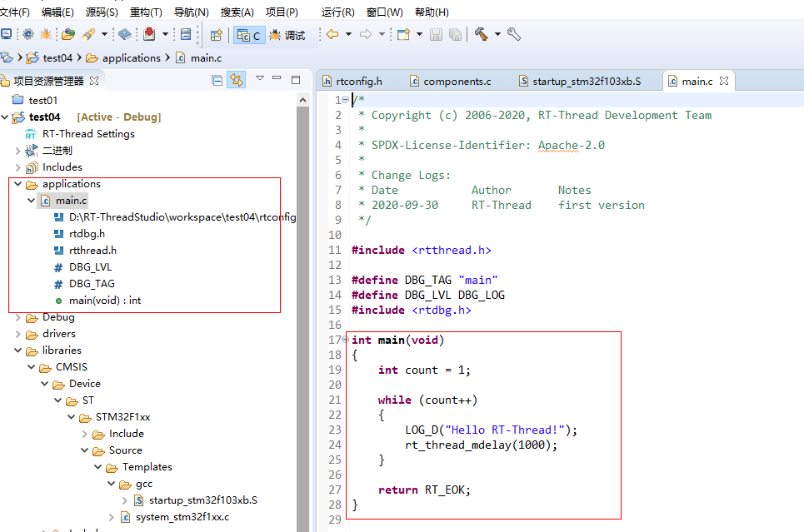Expand the drivers folder
Screen dimensions: 804x532
coord(18,334)
